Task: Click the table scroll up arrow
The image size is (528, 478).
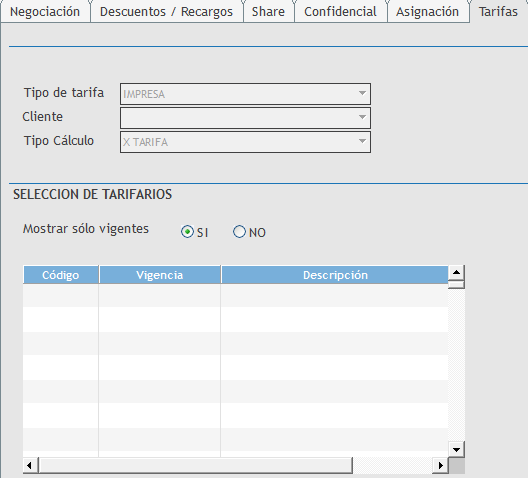Action: tap(457, 272)
